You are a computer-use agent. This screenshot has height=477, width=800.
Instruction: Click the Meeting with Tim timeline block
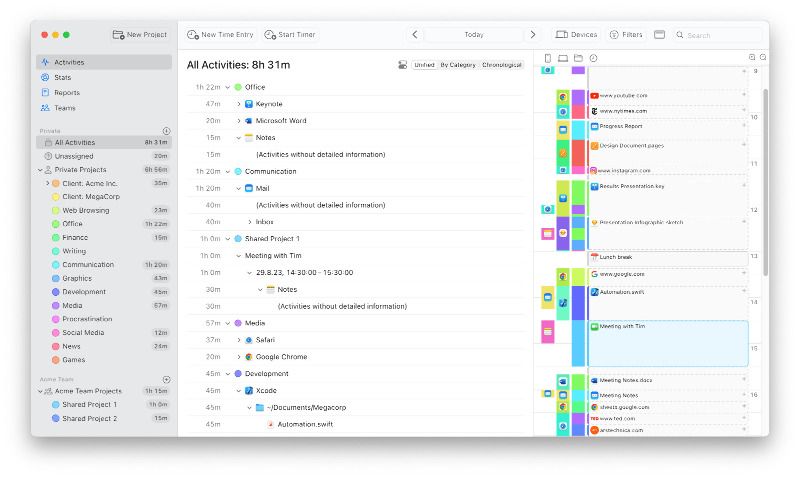(x=667, y=343)
